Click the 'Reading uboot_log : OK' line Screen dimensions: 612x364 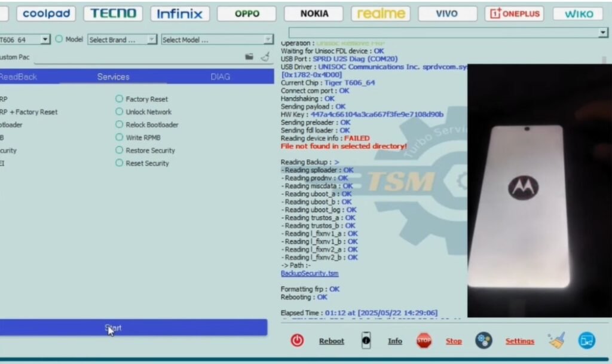coord(319,210)
